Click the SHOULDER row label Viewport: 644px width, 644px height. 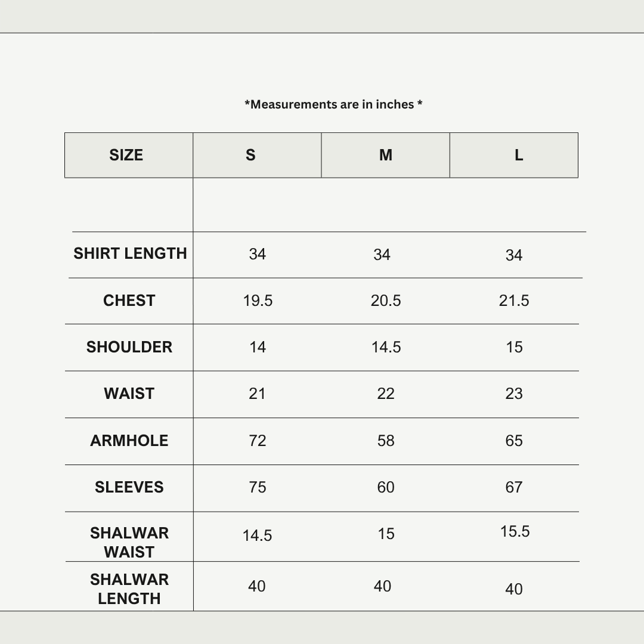(129, 347)
